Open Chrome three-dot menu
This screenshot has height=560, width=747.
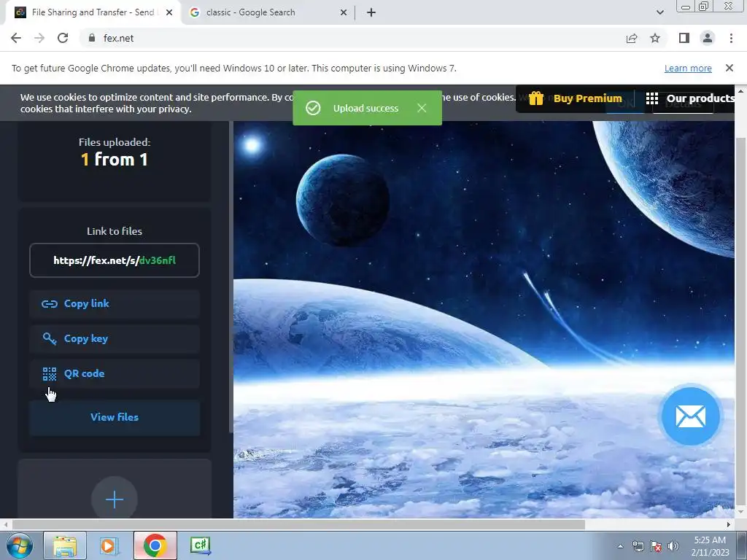731,38
